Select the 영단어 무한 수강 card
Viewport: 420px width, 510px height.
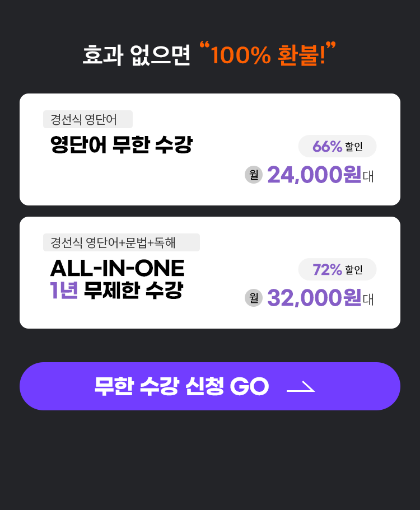210,149
